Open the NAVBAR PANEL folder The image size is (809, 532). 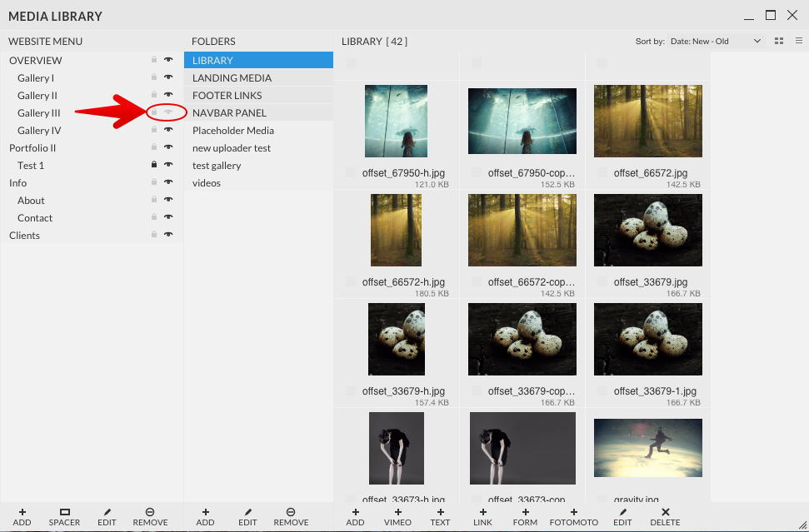click(258, 112)
